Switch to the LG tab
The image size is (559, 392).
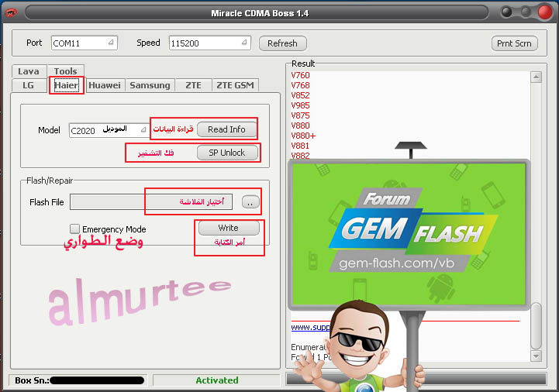click(x=28, y=85)
